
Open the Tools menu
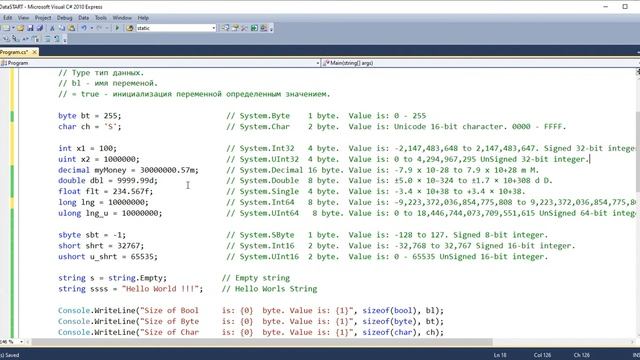pos(100,18)
